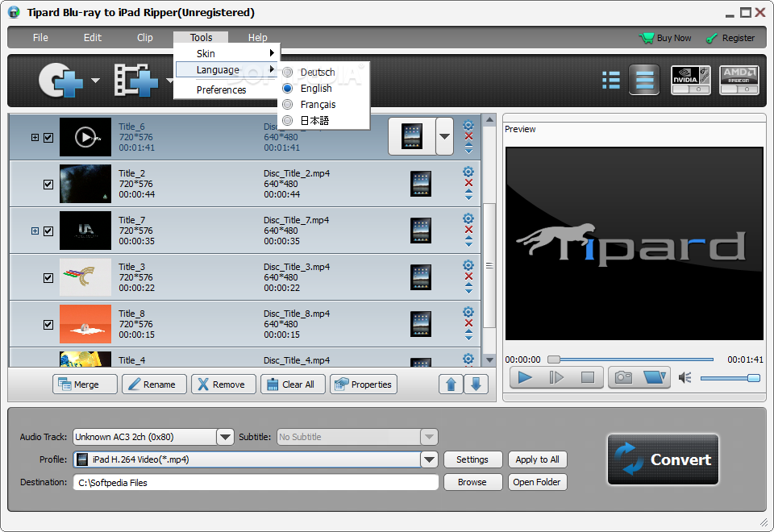The image size is (774, 532).
Task: Uncheck the Title_2 checkbox
Action: point(48,185)
